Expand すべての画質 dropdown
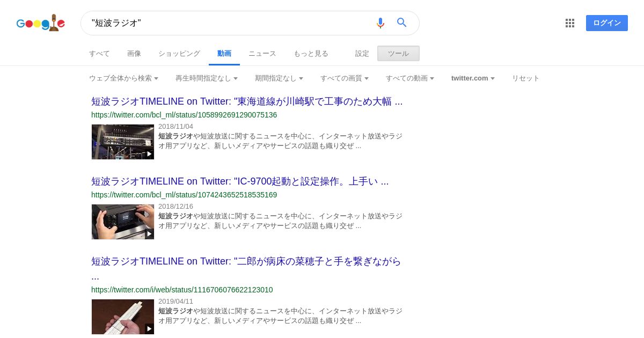The image size is (644, 338). pos(345,78)
